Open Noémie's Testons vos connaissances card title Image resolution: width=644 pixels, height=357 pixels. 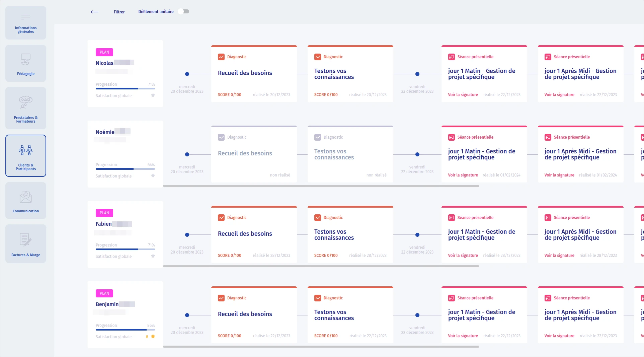[334, 154]
